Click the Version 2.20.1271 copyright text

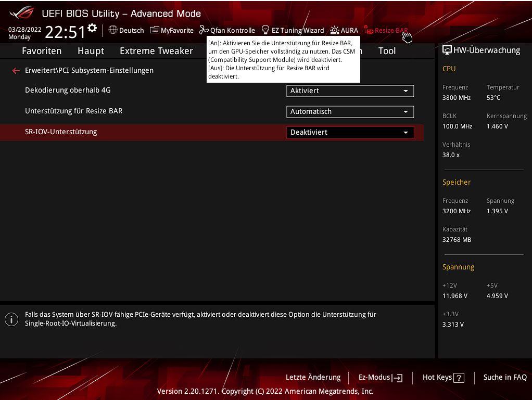tap(265, 391)
